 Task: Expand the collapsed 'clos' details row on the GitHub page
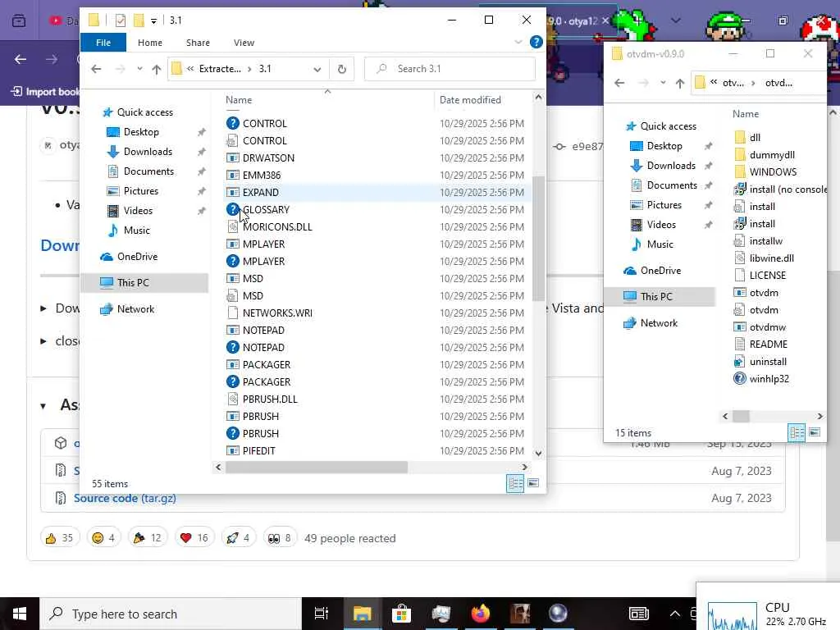[43, 340]
